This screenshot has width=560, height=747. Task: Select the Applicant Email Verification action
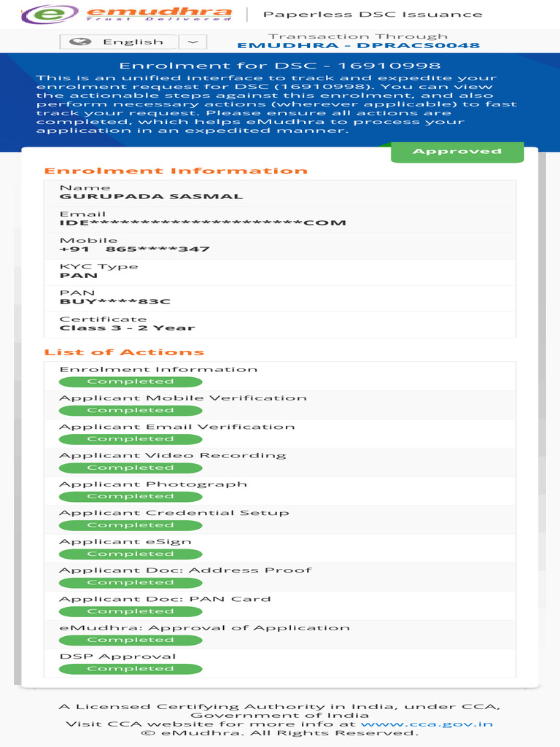(x=280, y=433)
